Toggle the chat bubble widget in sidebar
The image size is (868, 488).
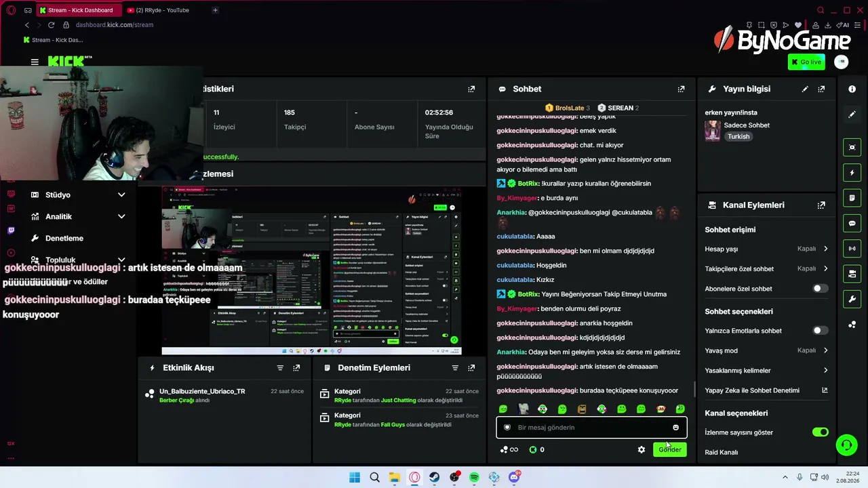click(x=852, y=223)
